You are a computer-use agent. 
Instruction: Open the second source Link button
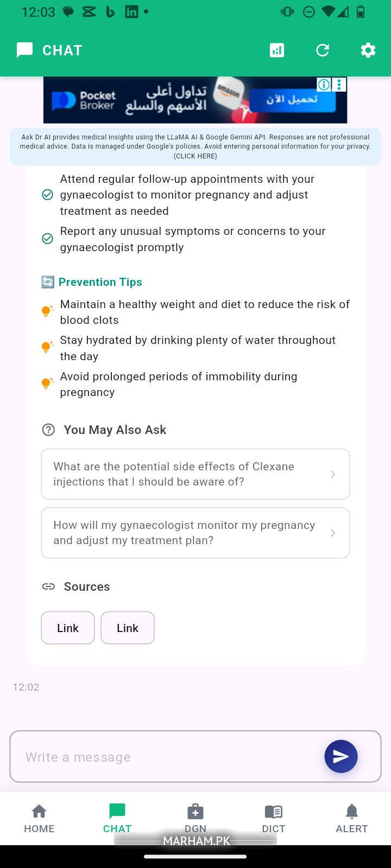tap(128, 628)
